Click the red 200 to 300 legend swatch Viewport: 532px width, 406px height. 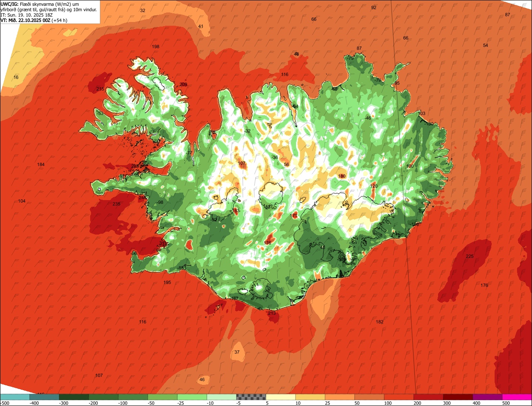point(428,397)
